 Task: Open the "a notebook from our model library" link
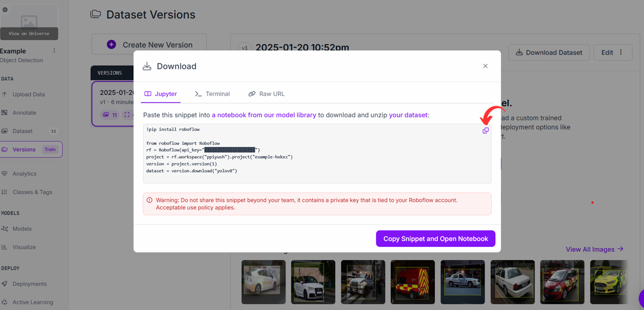pyautogui.click(x=264, y=115)
